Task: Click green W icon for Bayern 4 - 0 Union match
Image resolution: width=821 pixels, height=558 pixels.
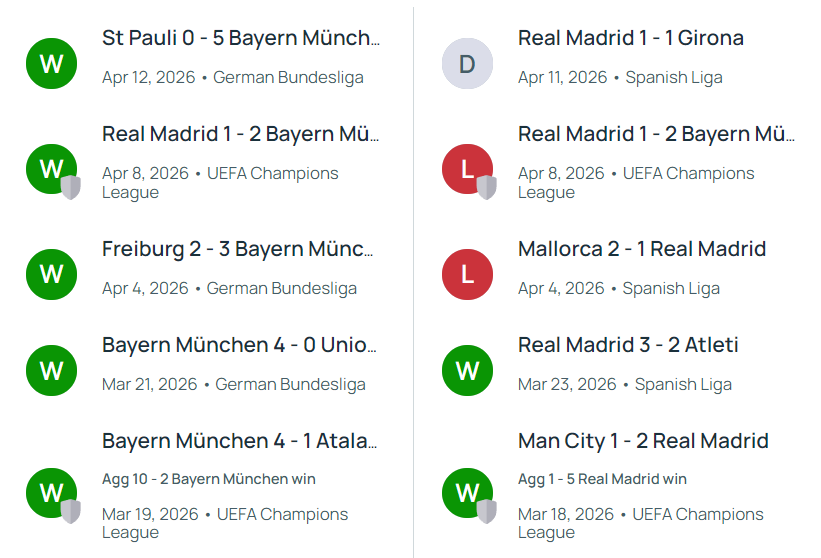Action: (x=51, y=370)
